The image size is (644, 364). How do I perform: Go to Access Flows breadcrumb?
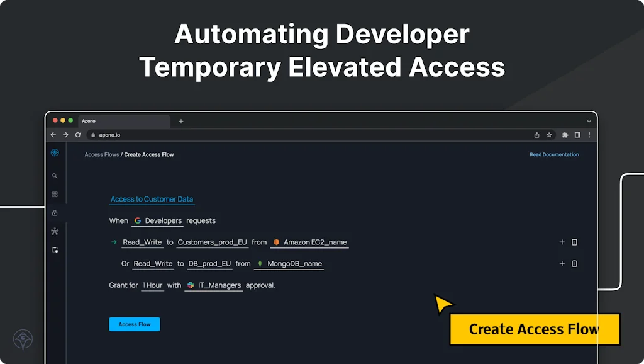point(101,155)
